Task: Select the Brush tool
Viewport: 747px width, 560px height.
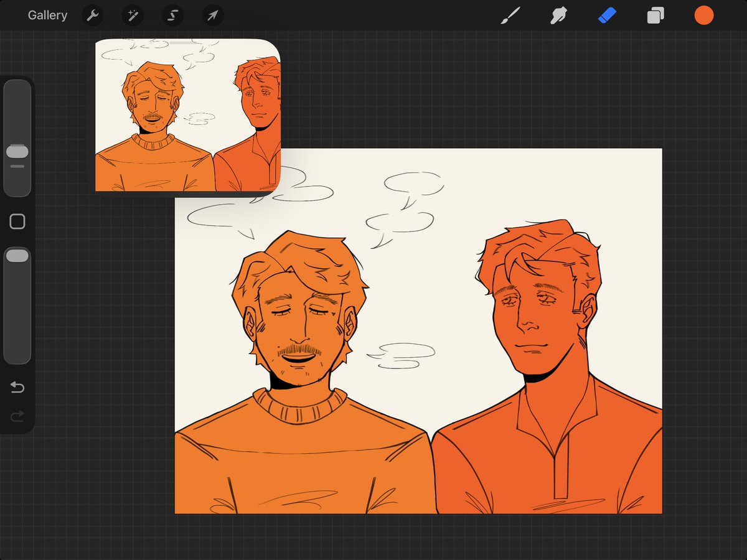Action: click(510, 16)
